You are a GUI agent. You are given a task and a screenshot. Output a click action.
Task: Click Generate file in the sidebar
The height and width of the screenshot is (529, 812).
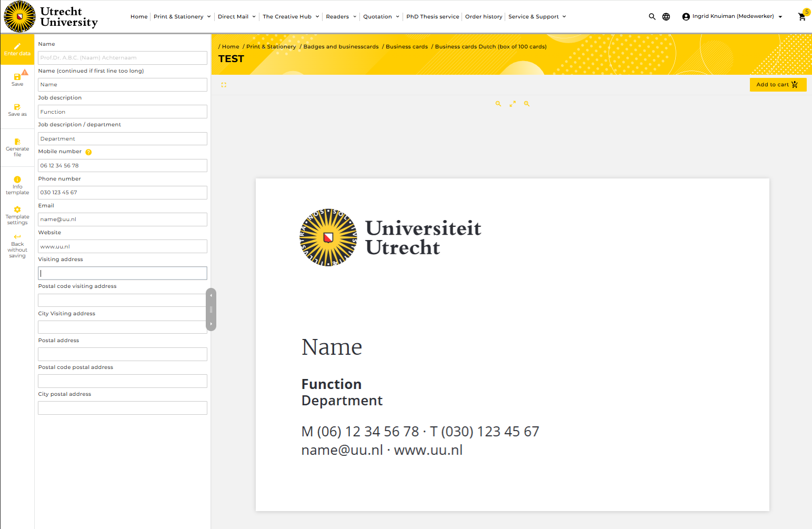pyautogui.click(x=17, y=147)
